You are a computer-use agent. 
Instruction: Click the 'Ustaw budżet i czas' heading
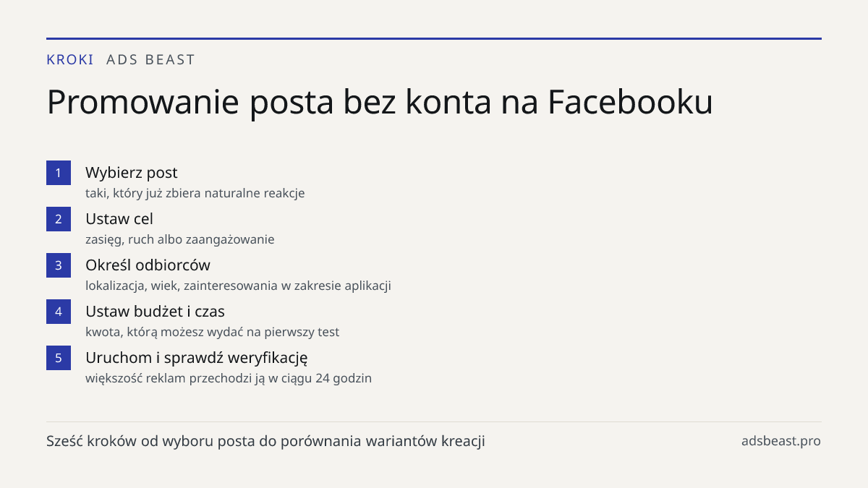tap(155, 312)
